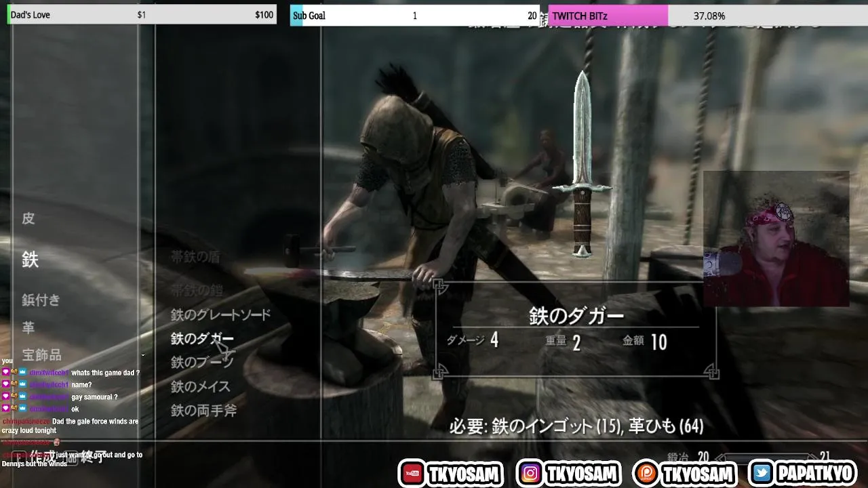This screenshot has width=868, height=488.
Task: Select the 鉄 crafting category
Action: (30, 259)
